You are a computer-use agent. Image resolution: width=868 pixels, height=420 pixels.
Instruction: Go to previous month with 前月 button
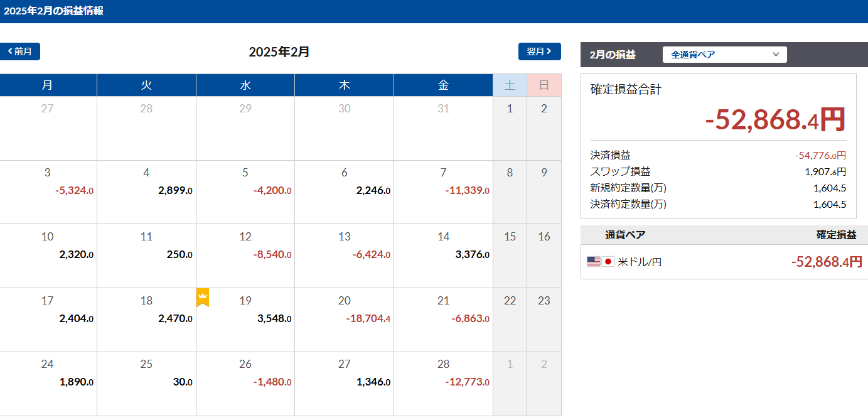[x=20, y=51]
